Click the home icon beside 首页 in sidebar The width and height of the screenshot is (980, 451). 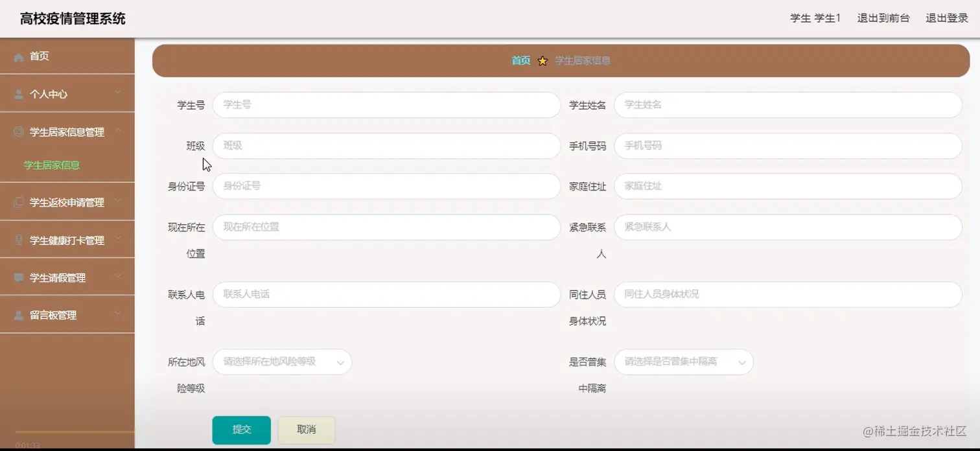point(19,56)
